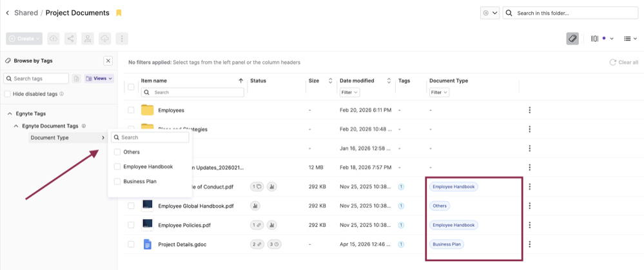Toggle the tags panel button at top right
This screenshot has width=644, height=270.
click(572, 39)
